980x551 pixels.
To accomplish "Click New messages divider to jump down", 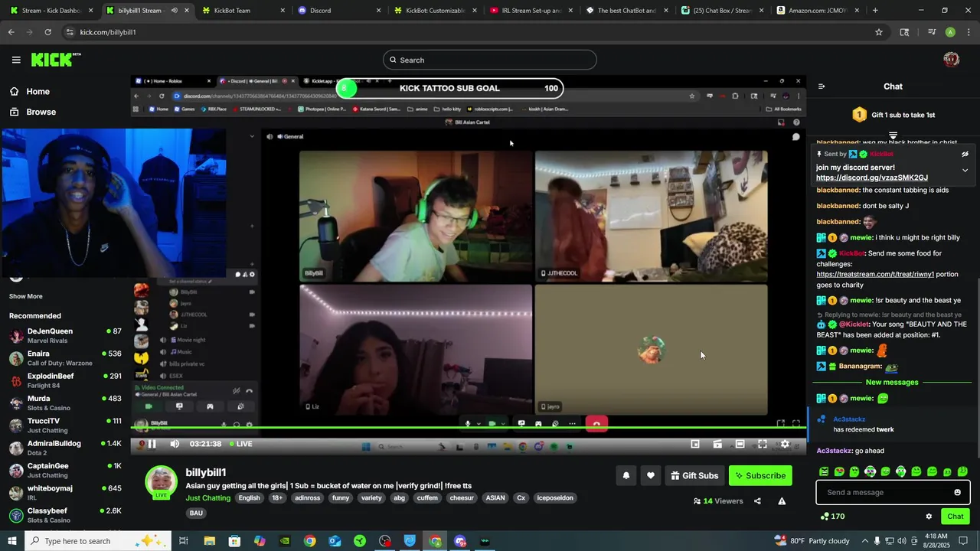I will coord(892,382).
